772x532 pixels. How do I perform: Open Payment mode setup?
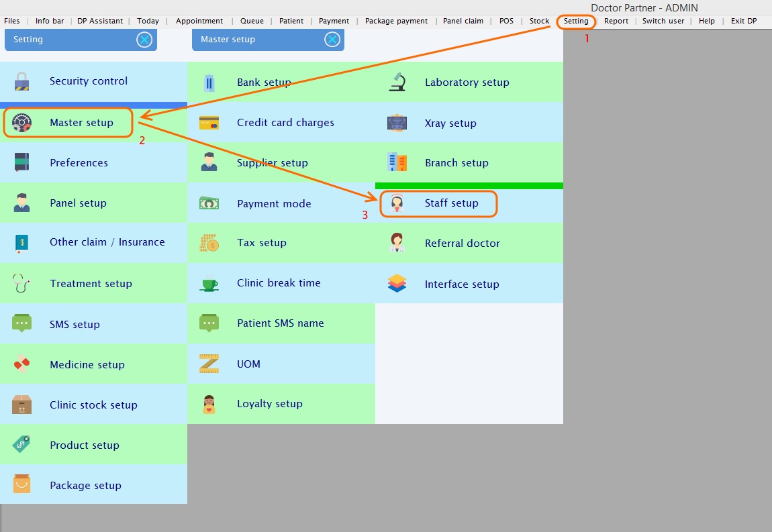274,204
